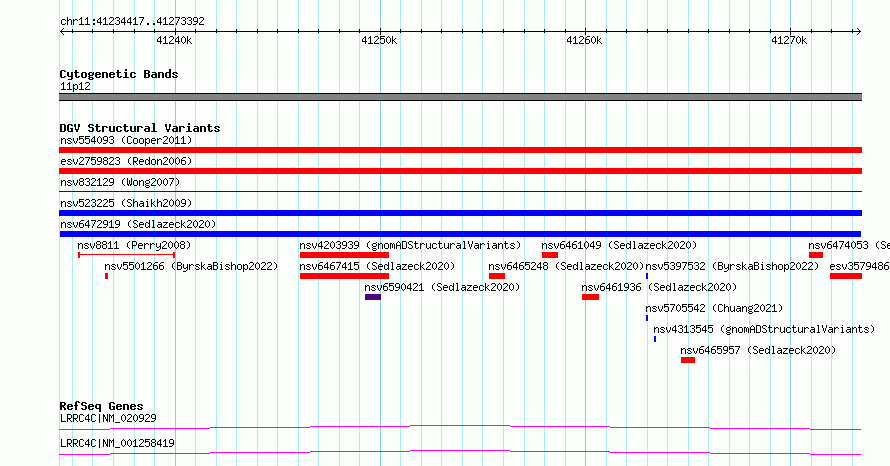Click 41240k ruler tick label
Viewport: 890px width, 466px height.
coord(174,40)
